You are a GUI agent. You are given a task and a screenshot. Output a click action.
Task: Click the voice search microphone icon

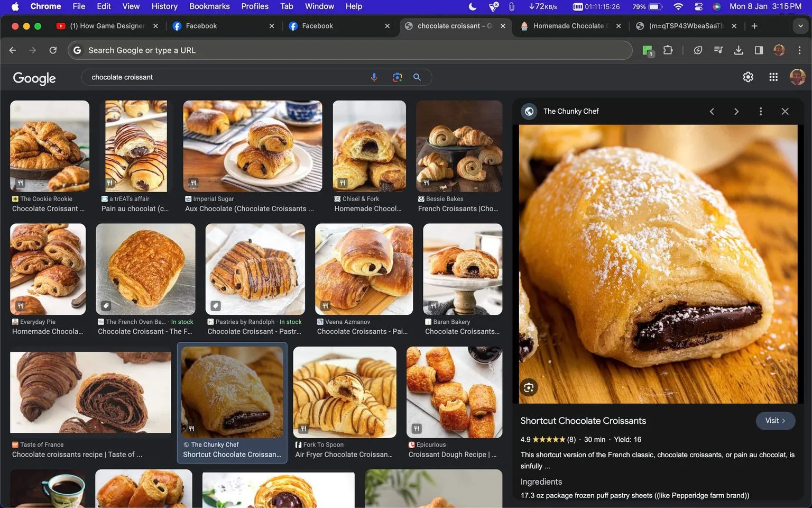point(374,77)
